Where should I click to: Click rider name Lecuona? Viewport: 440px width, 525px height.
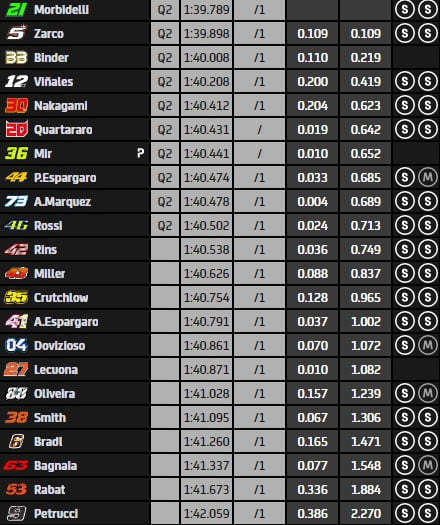click(56, 370)
